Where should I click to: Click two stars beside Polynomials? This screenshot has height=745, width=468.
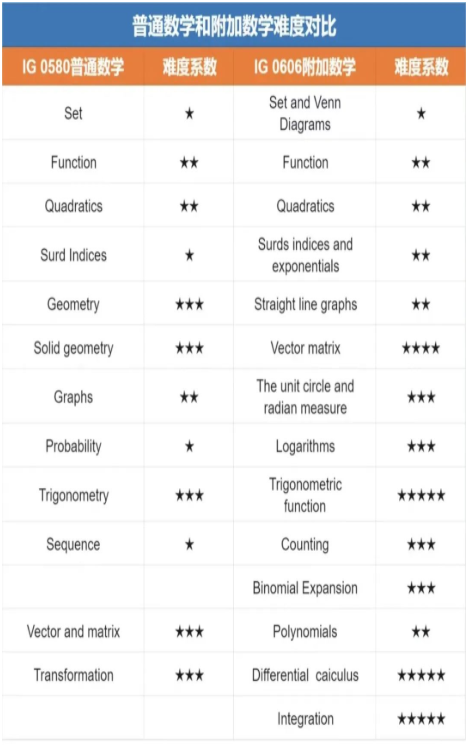pyautogui.click(x=421, y=631)
